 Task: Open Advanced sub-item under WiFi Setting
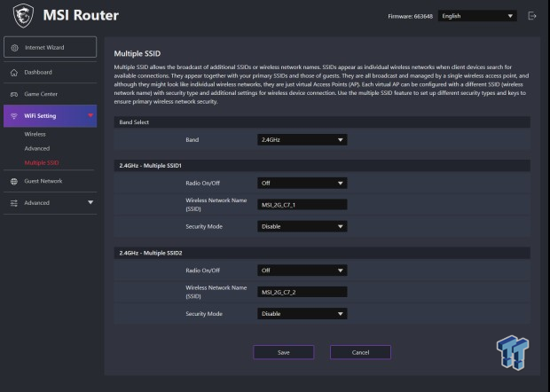[37, 148]
